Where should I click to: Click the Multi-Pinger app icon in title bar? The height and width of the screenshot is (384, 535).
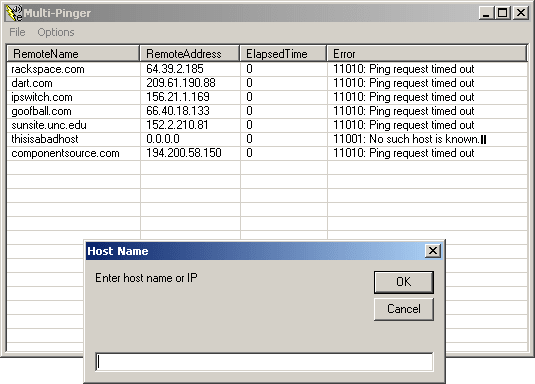(14, 13)
